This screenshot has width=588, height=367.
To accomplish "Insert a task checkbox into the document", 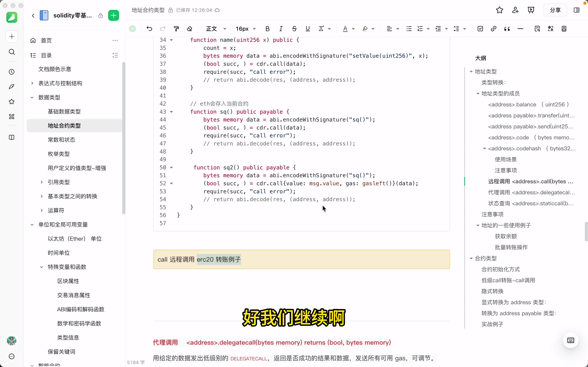I will point(480,28).
